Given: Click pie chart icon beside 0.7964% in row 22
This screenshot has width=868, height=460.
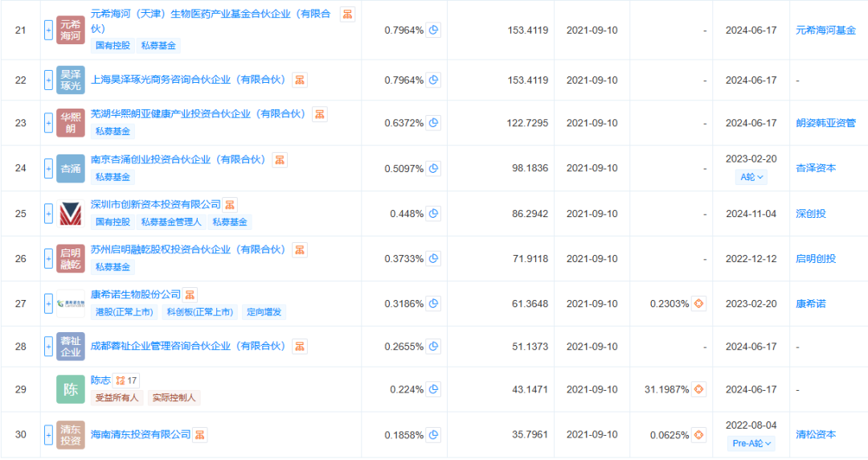Looking at the screenshot, I should pos(433,80).
